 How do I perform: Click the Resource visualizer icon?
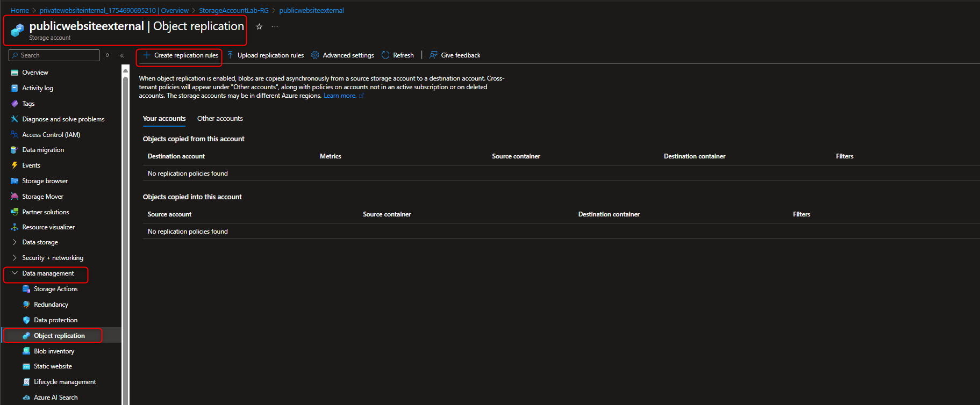click(x=15, y=227)
